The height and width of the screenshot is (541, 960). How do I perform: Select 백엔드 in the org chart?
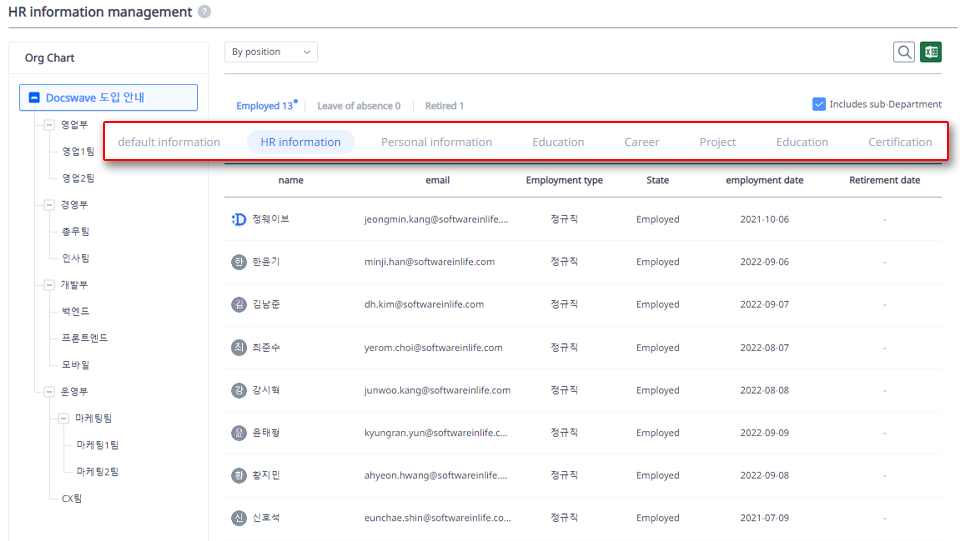[x=75, y=311]
